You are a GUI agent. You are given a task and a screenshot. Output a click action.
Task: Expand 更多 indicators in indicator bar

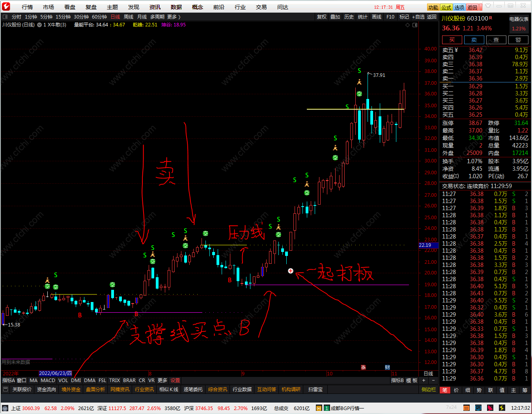point(162,380)
